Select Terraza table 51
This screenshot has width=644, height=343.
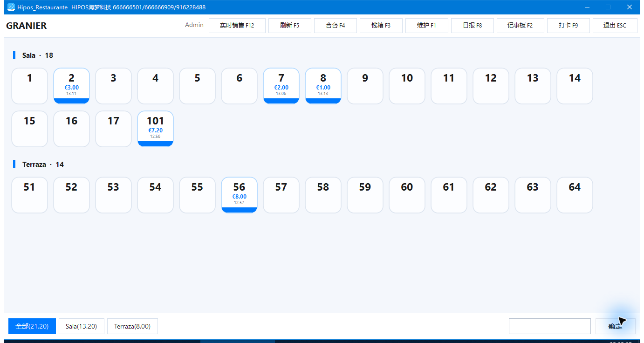[x=30, y=195]
